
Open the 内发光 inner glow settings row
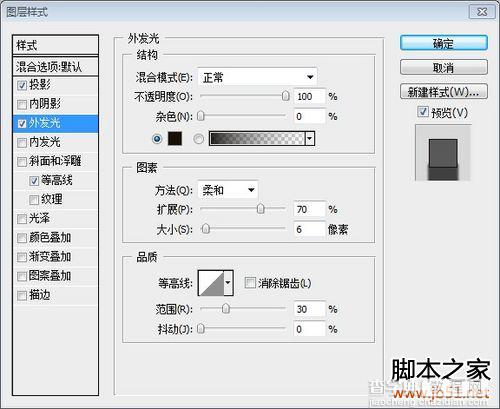coord(55,143)
